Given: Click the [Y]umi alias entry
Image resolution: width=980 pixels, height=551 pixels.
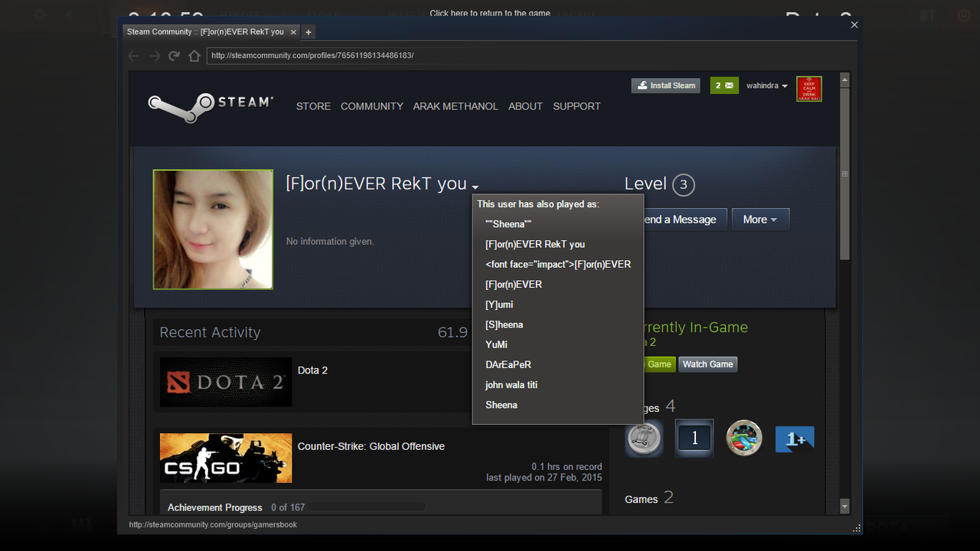Looking at the screenshot, I should (499, 305).
